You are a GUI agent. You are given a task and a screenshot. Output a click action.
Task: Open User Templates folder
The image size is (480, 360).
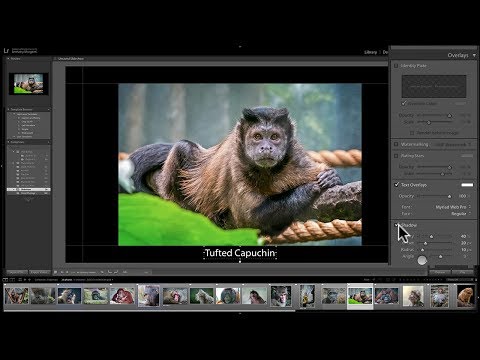[x=24, y=136]
